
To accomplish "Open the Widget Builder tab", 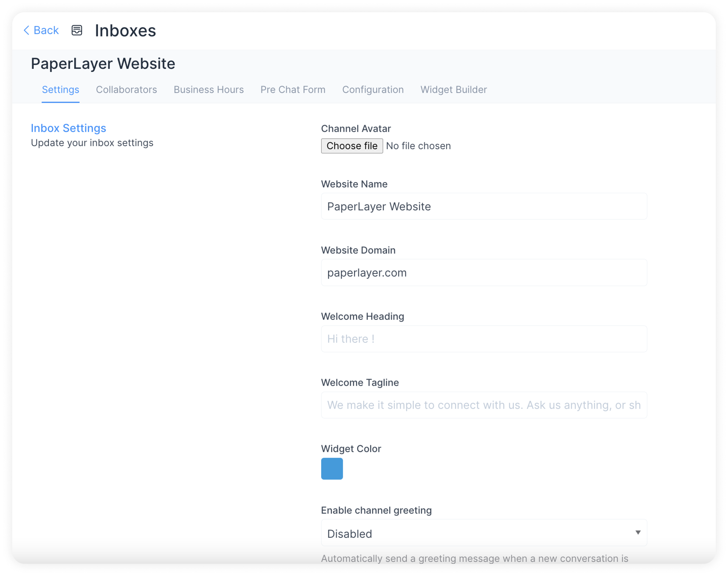I will pos(454,90).
